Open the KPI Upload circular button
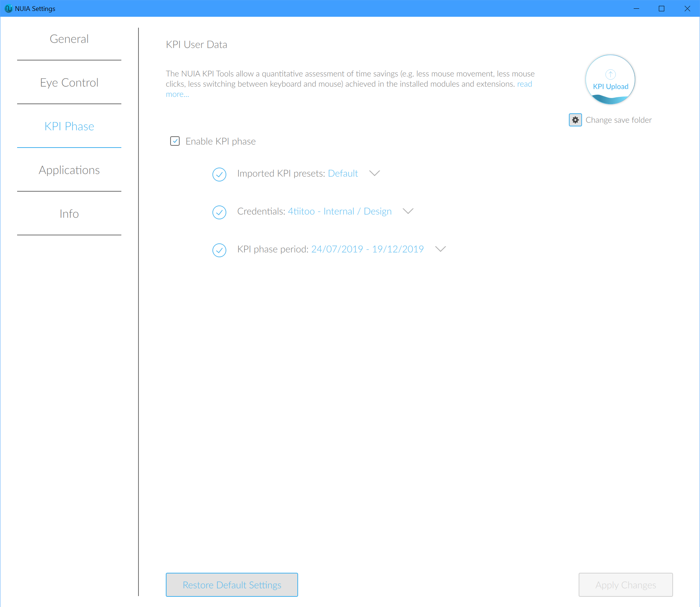The height and width of the screenshot is (607, 700). click(610, 79)
